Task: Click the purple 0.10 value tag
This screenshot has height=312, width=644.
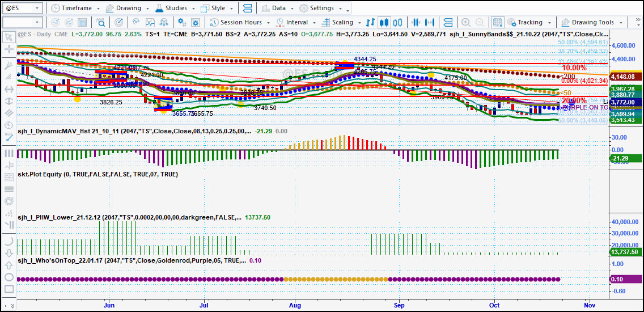Action: click(626, 280)
